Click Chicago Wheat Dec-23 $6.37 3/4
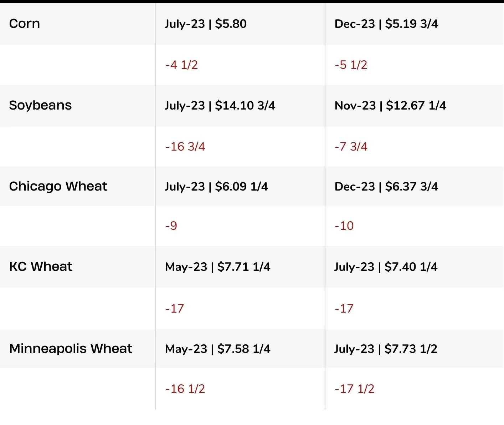504x425 pixels. coord(386,187)
